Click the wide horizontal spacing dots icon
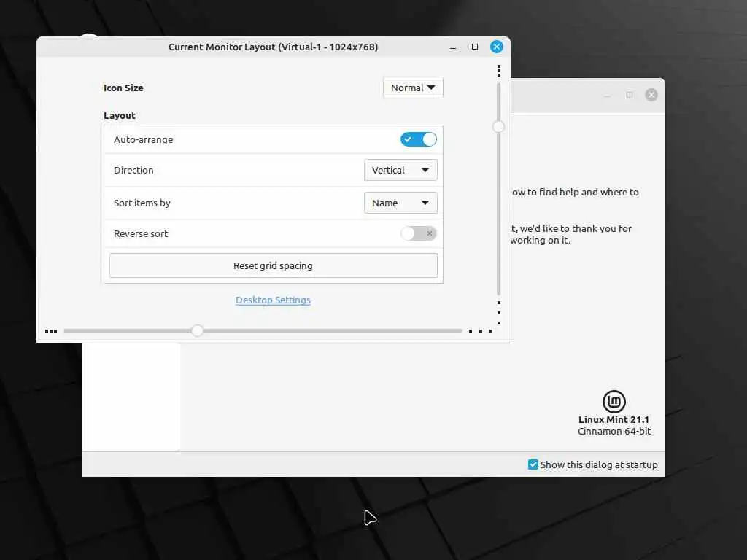Screen dimensions: 747x560 [480, 330]
